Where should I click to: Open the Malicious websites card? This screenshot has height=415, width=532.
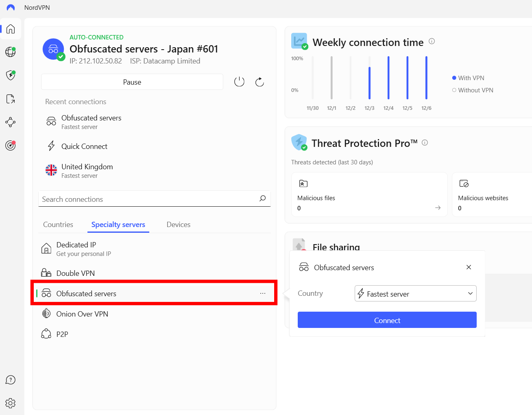[492, 194]
